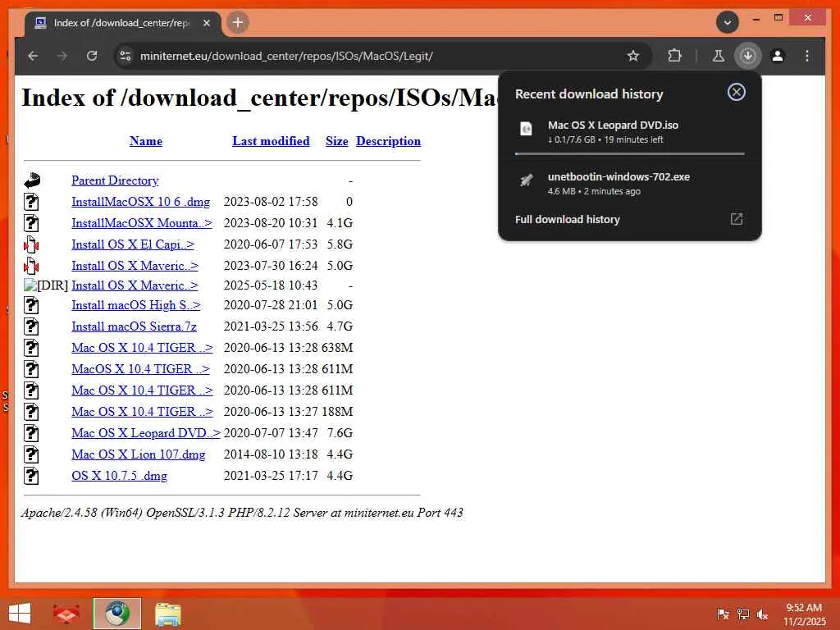Reload the page with the refresh icon
This screenshot has height=630, width=840.
92,56
